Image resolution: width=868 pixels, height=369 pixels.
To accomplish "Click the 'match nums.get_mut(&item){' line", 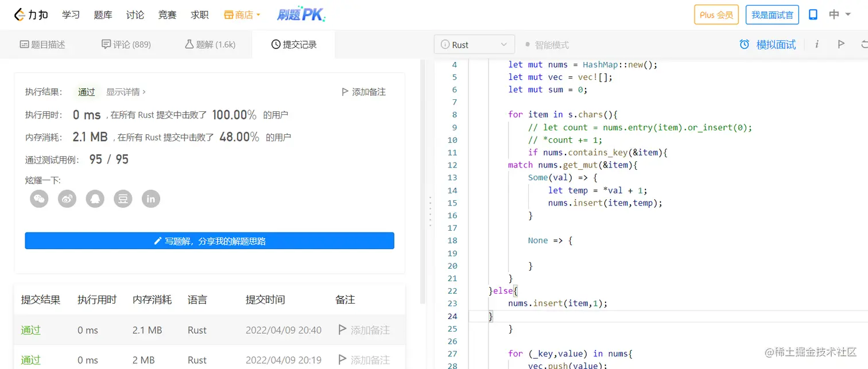I will [x=573, y=165].
